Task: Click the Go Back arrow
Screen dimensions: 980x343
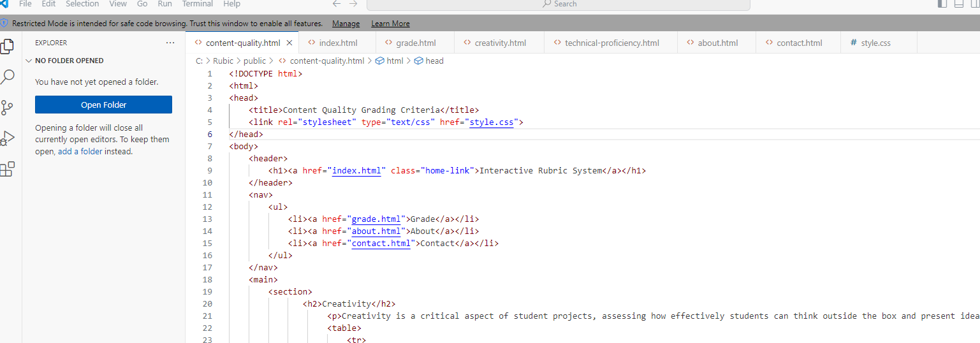Action: coord(337,4)
